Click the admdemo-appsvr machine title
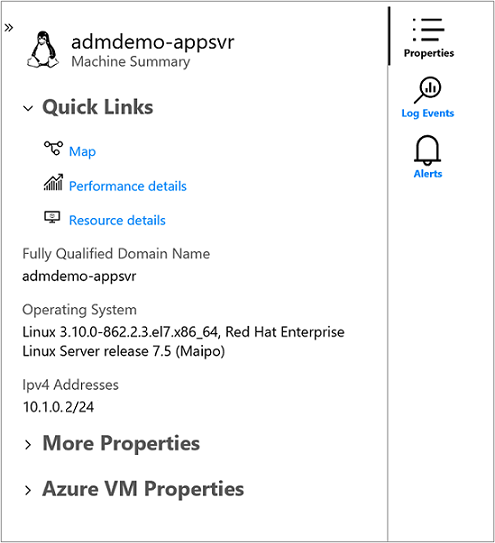The image size is (495, 543). coord(153,42)
